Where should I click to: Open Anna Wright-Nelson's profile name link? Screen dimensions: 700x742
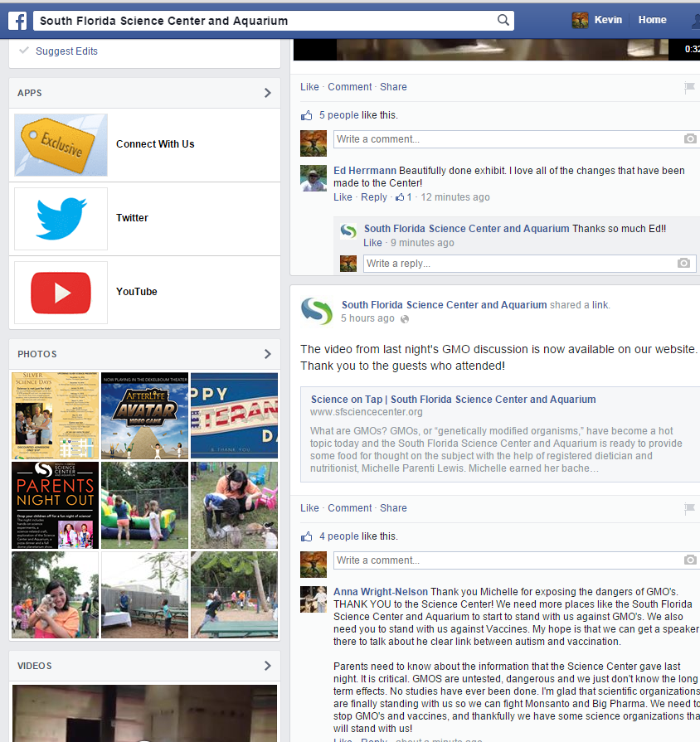381,591
